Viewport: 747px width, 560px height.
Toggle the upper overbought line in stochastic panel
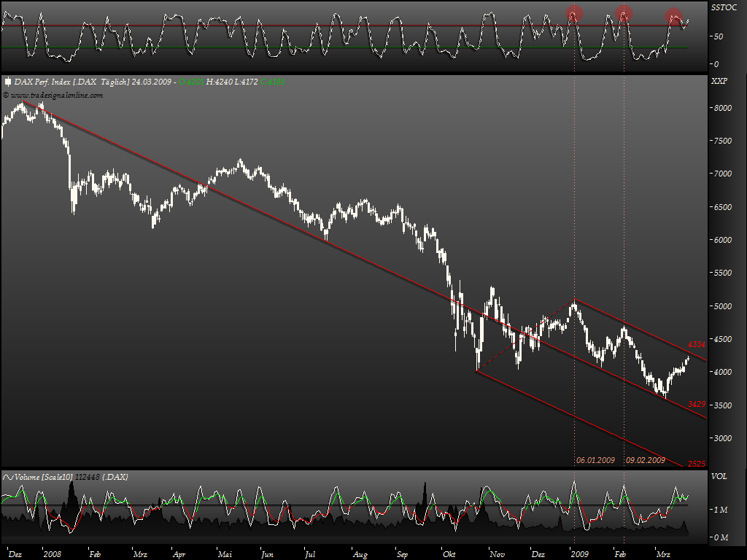click(x=292, y=26)
